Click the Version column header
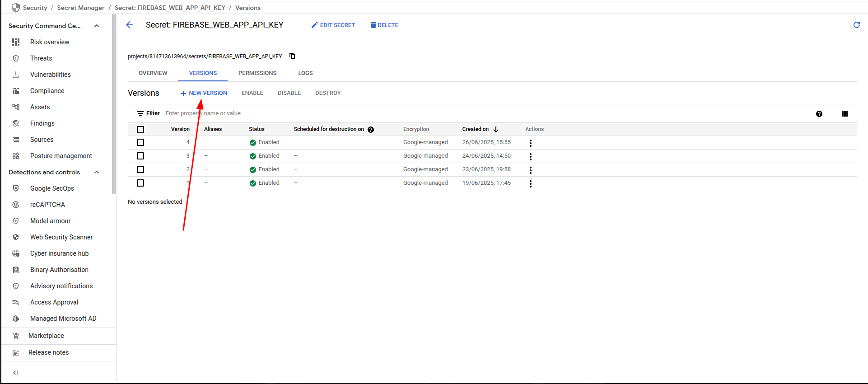 [x=180, y=129]
